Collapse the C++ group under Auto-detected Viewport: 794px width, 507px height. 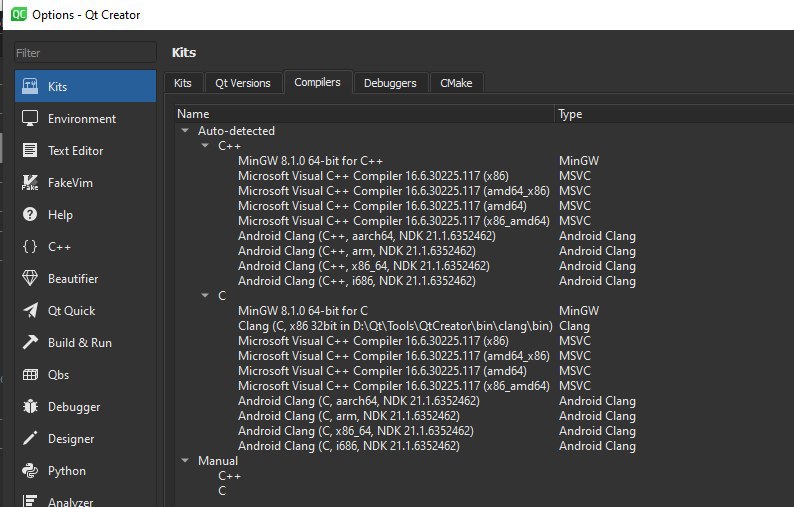click(x=205, y=145)
